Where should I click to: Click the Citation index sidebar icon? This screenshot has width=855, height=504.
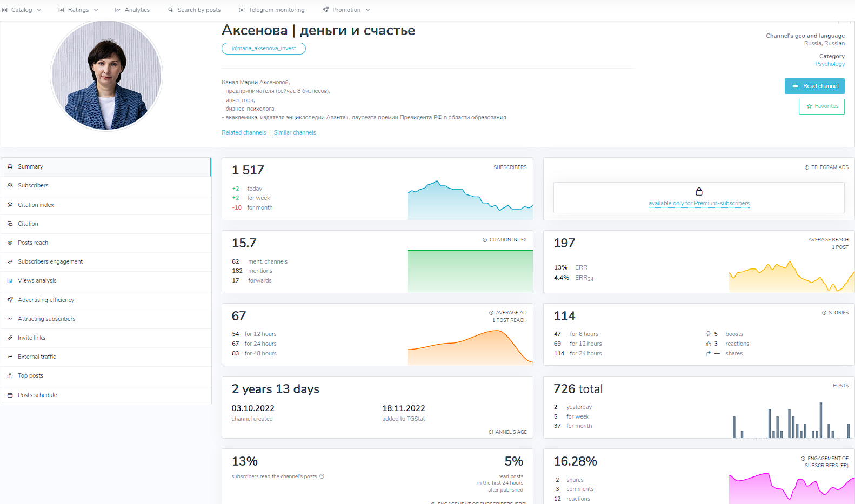coord(10,205)
